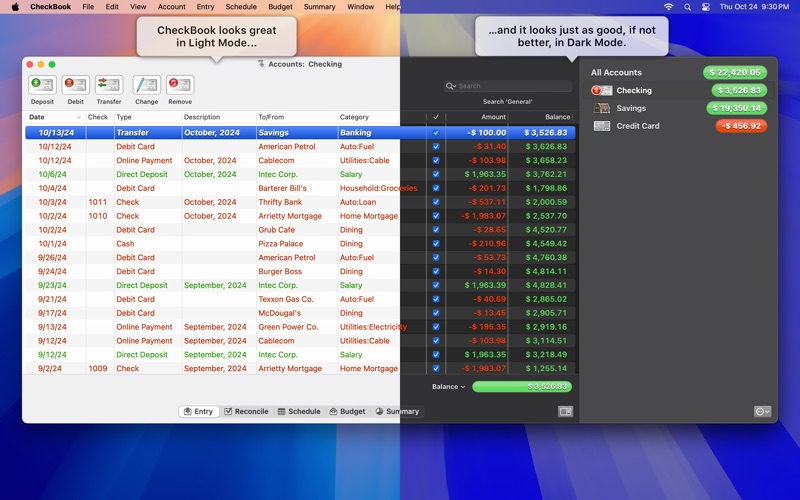Switch to the Schedule tab at bottom
Viewport: 800px width, 500px height.
[x=299, y=411]
